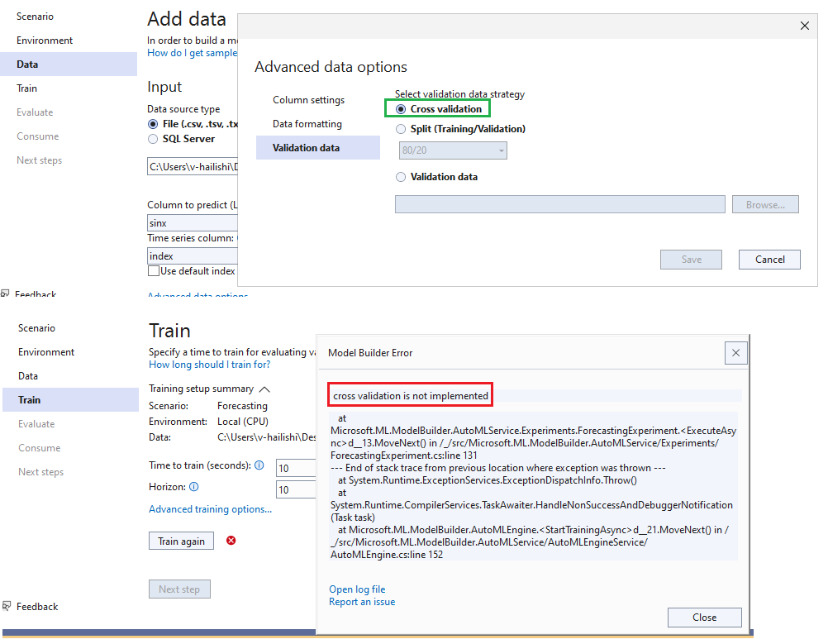Screen dimensions: 828x644
Task: Open the Data formatting tab
Action: 306,123
